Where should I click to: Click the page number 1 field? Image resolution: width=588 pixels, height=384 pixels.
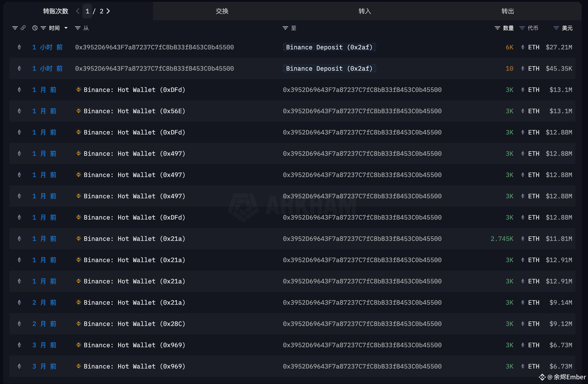(x=87, y=11)
